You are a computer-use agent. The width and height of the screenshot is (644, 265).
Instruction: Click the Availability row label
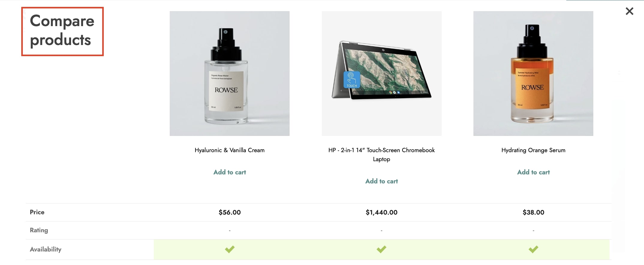(x=46, y=249)
